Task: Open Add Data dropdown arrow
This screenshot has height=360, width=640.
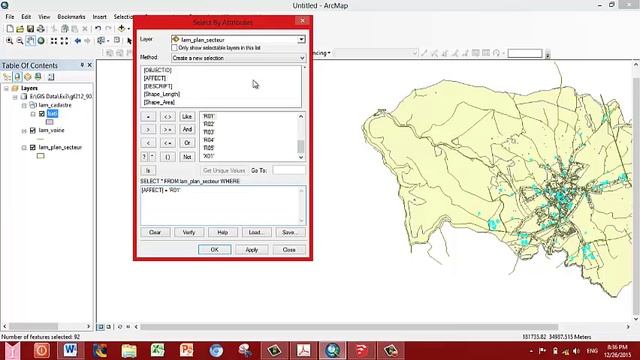Action: pyautogui.click(x=129, y=29)
